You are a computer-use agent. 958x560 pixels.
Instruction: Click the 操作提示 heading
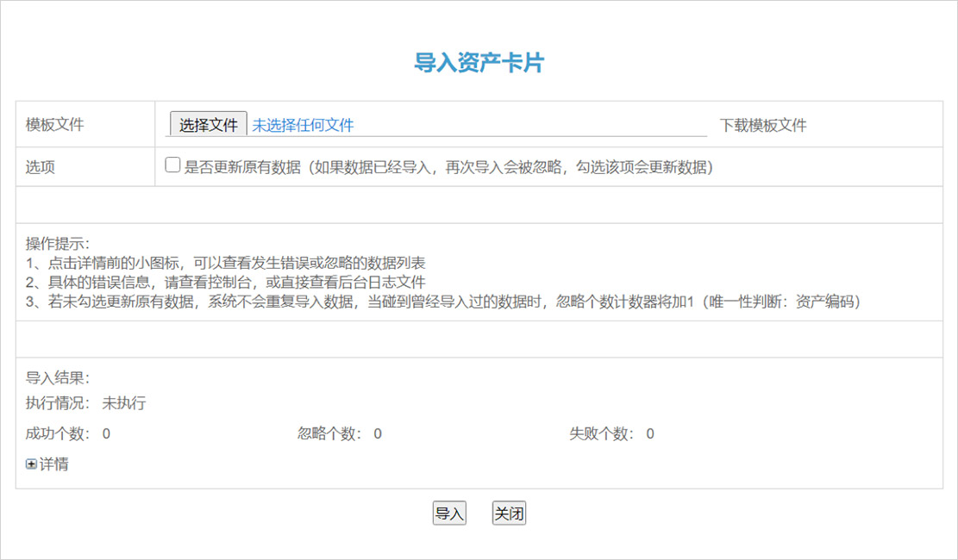coord(58,244)
